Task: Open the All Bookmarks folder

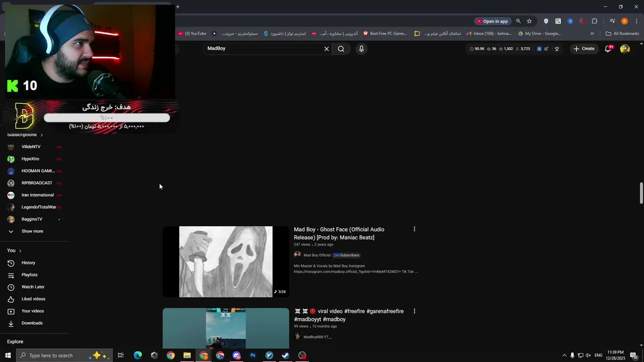Action: coord(622,34)
